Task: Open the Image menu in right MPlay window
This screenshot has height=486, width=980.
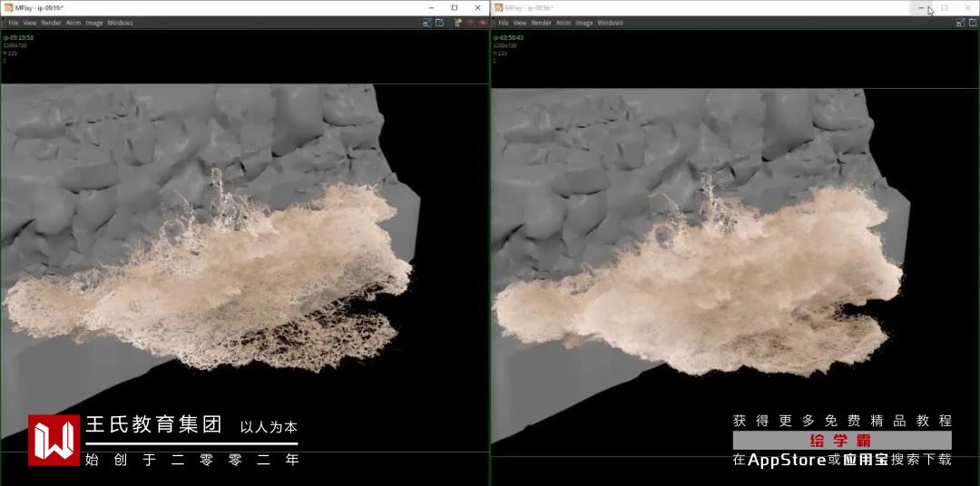Action: (584, 23)
